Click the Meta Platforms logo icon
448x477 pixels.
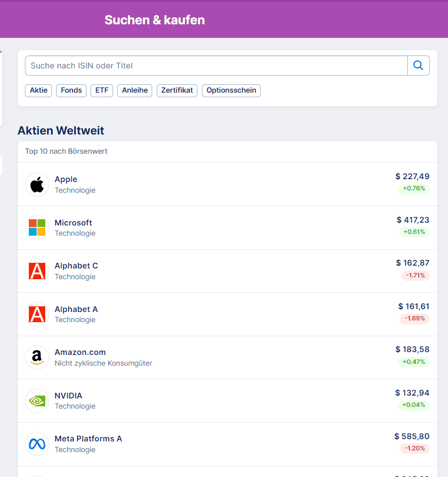37,444
